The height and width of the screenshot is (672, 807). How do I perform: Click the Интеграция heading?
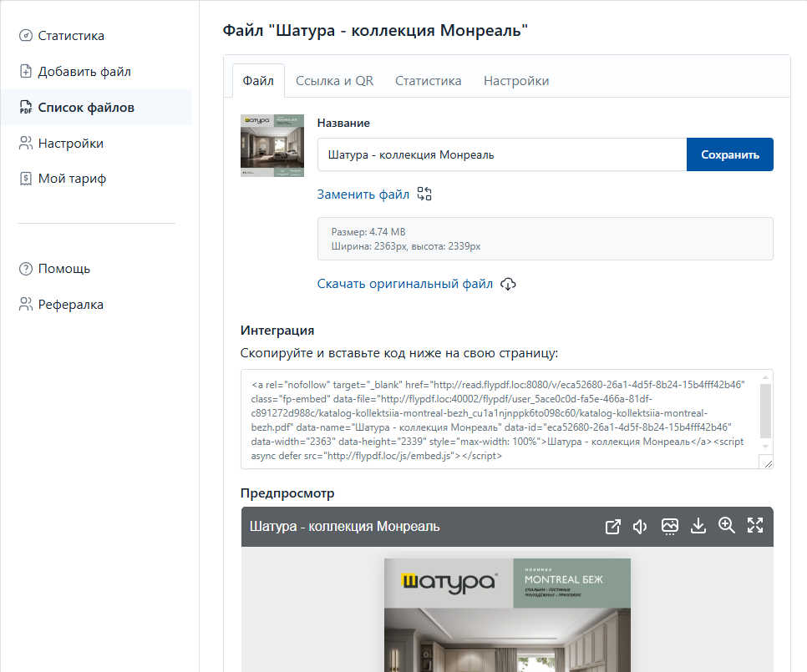(x=277, y=330)
